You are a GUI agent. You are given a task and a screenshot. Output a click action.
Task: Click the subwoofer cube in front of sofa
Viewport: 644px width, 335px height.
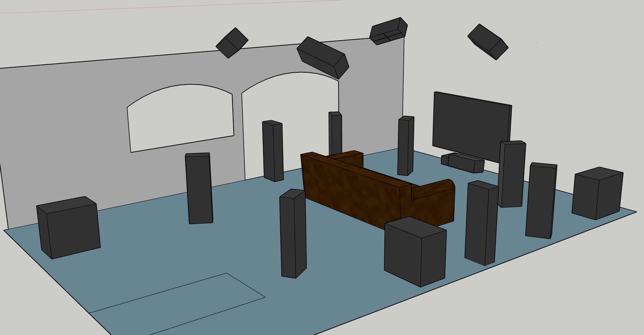[x=414, y=253]
